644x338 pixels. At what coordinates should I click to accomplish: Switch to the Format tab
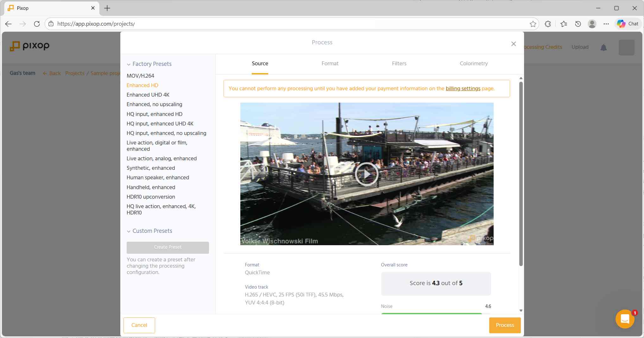click(x=330, y=63)
